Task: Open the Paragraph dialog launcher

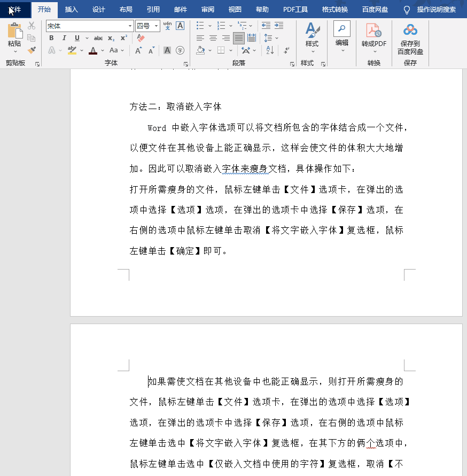Action: tap(292, 64)
